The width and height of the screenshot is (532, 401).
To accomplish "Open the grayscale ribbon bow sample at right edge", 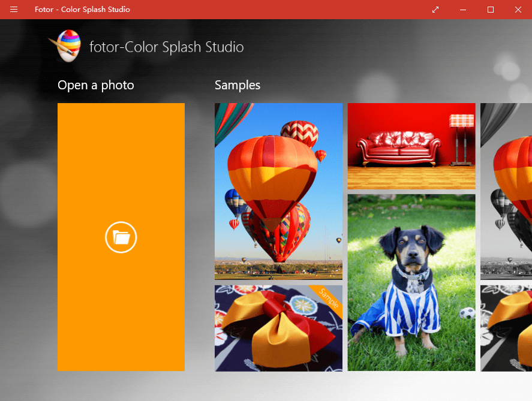I will (506, 328).
